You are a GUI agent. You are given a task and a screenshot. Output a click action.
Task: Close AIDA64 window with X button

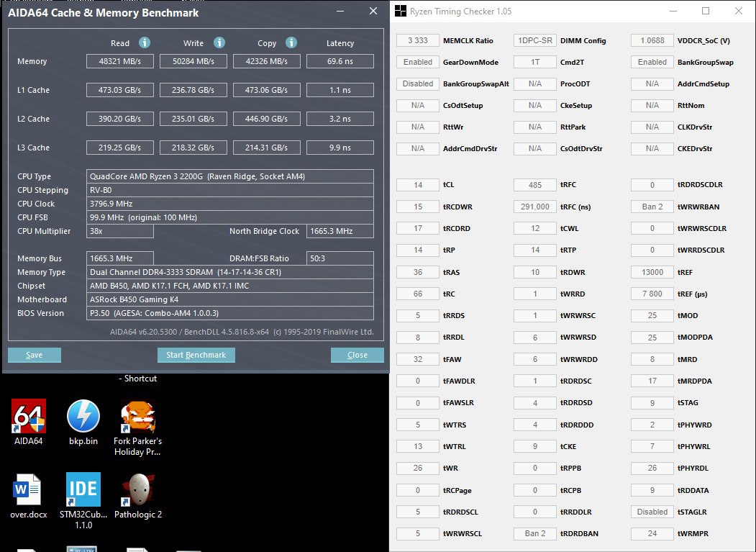373,11
